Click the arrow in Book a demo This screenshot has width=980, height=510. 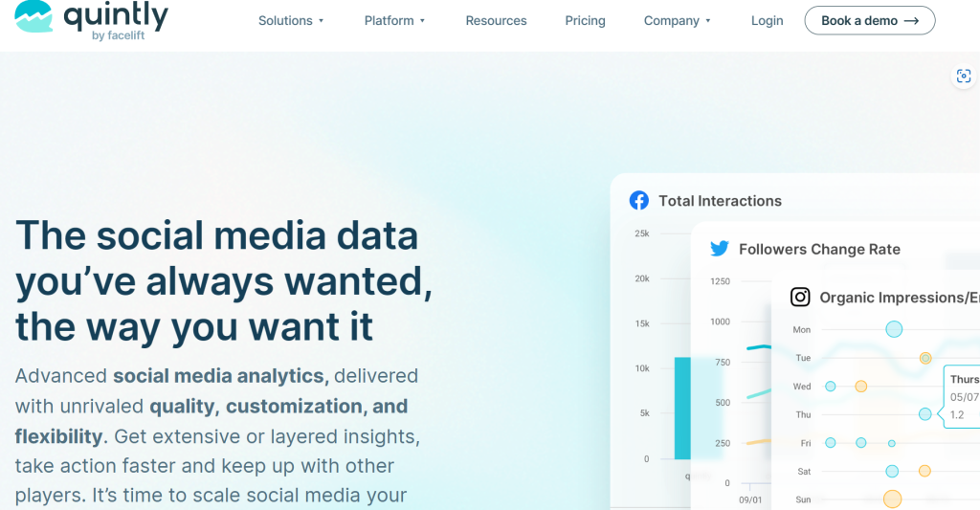pyautogui.click(x=911, y=20)
